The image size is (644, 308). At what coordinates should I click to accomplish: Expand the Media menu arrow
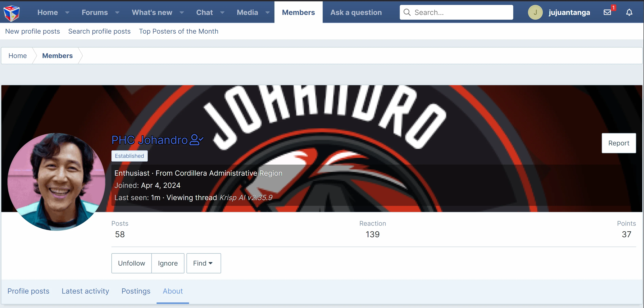coord(267,12)
